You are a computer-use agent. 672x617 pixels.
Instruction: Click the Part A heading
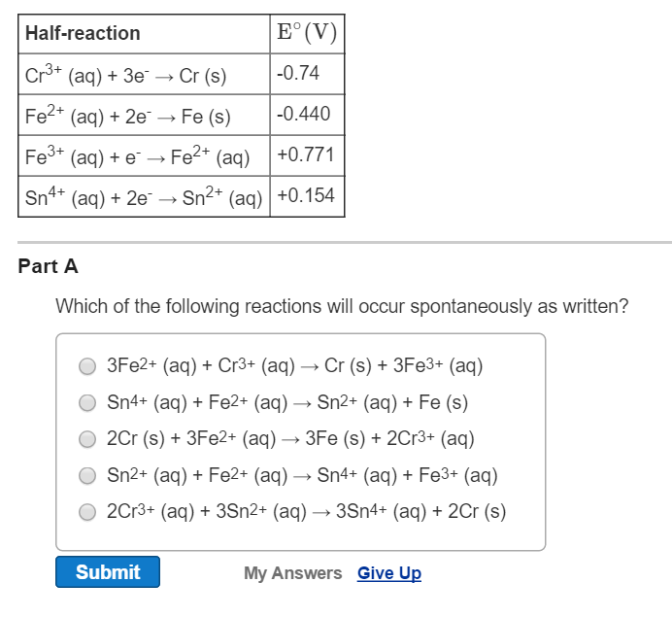(x=48, y=266)
